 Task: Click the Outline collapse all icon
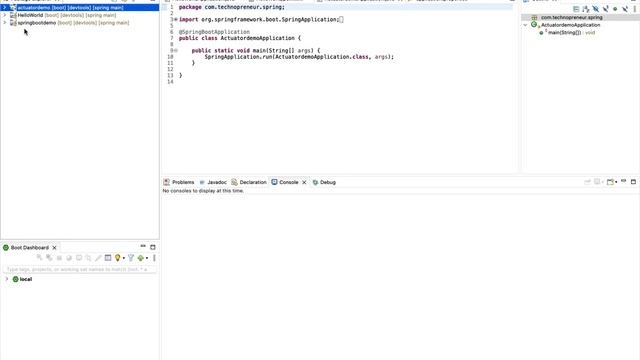click(x=576, y=9)
